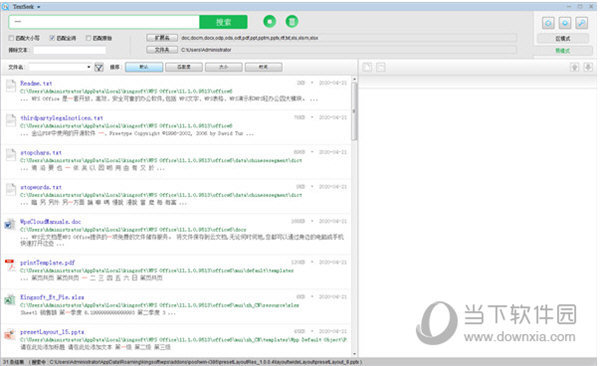Viewport: 600px width, 366px height.
Task: Click the 31 条结果 status bar text
Action: pos(14,362)
